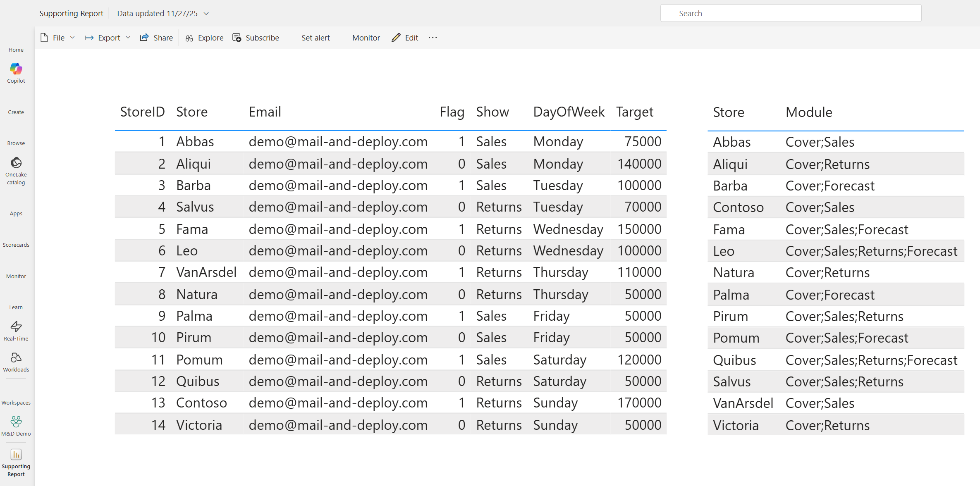Expand the Export dropdown arrow
Screen dimensions: 980x486
point(128,38)
